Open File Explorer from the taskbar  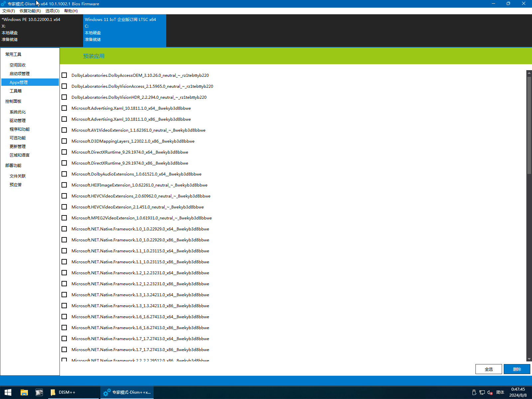pos(24,392)
